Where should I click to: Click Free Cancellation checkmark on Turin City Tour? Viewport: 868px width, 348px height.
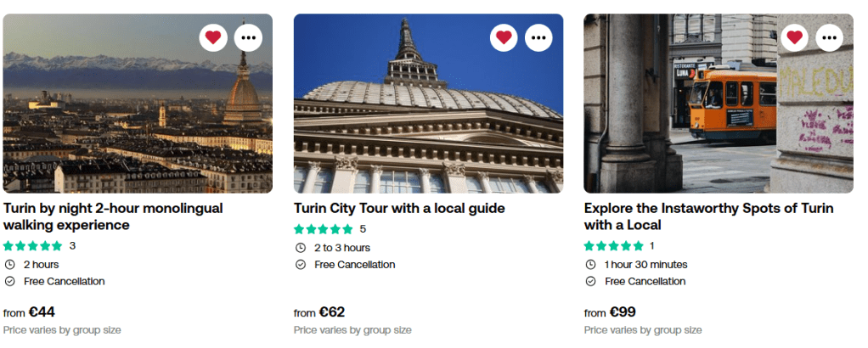[301, 265]
